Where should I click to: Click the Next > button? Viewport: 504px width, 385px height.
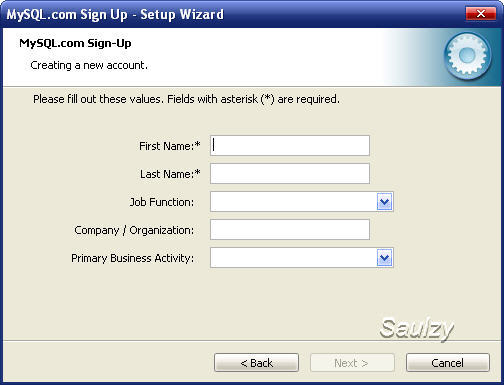(352, 363)
